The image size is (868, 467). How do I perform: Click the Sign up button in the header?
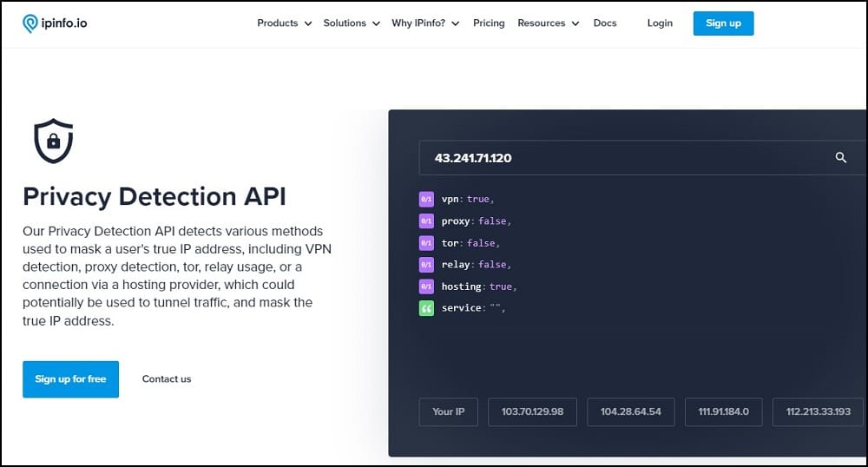[x=723, y=23]
